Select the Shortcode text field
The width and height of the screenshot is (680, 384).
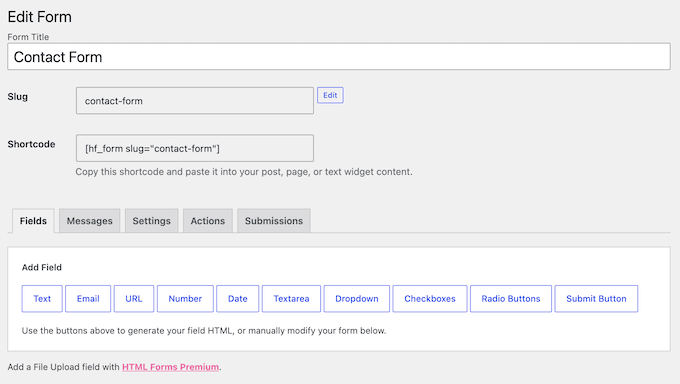[195, 148]
